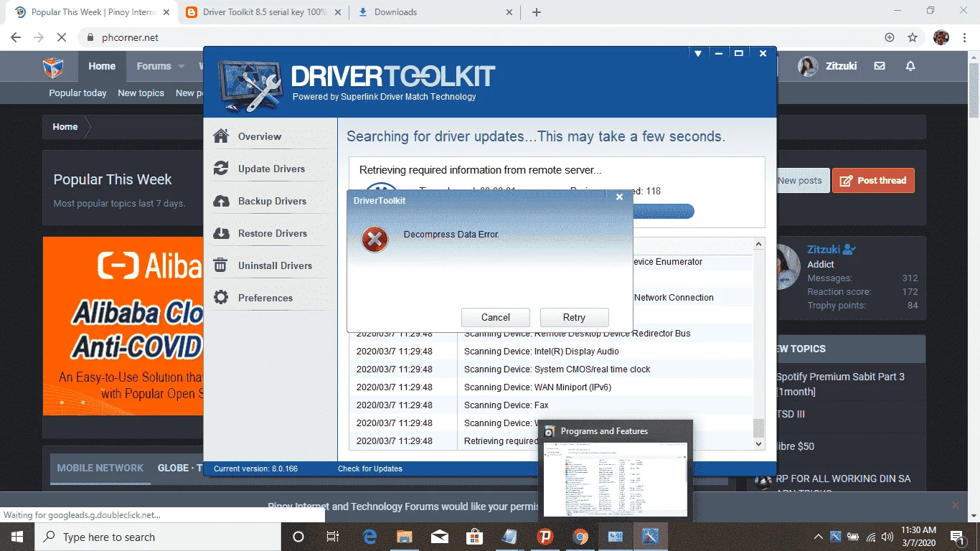Click the Overview house icon in DriverToolkit
This screenshot has height=551, width=980.
221,136
